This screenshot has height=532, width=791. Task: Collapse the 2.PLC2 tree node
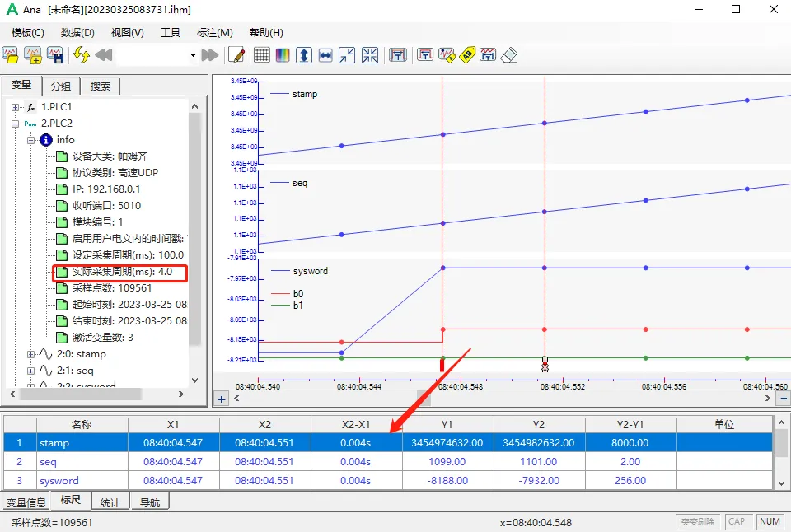point(15,124)
